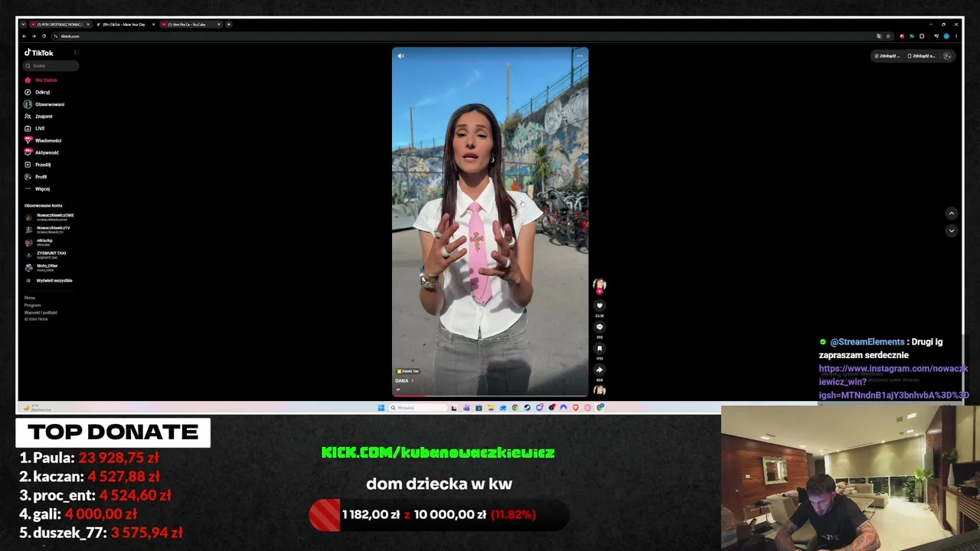Select Prześlij upload option

pos(38,165)
